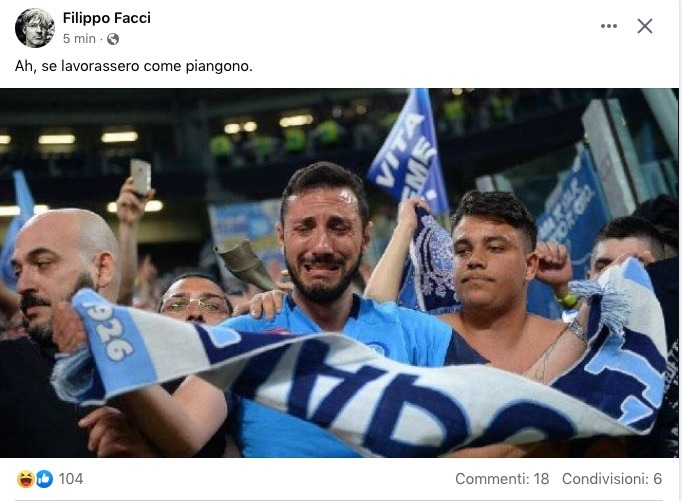Screen dimensions: 682x501
Task: Click the globe public-audience icon
Action: [x=113, y=39]
